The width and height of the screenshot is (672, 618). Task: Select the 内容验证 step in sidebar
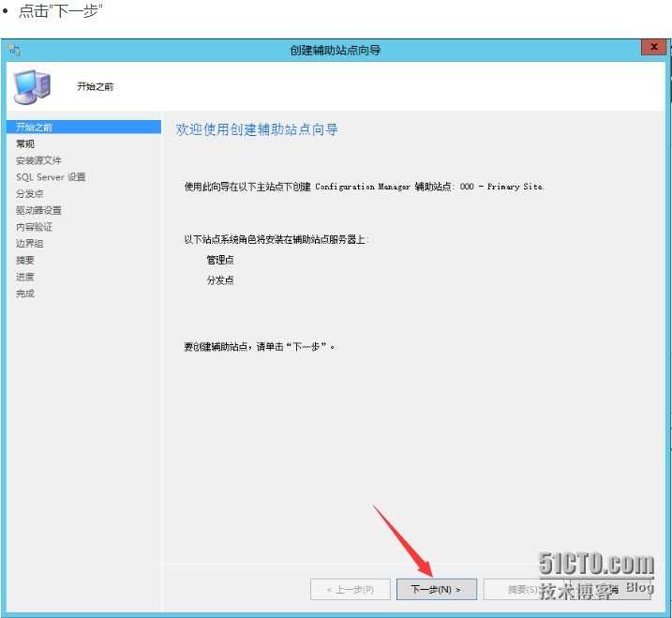[34, 227]
